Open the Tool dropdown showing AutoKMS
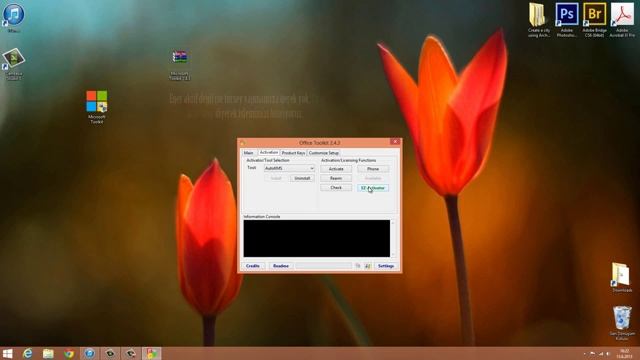 pos(289,168)
